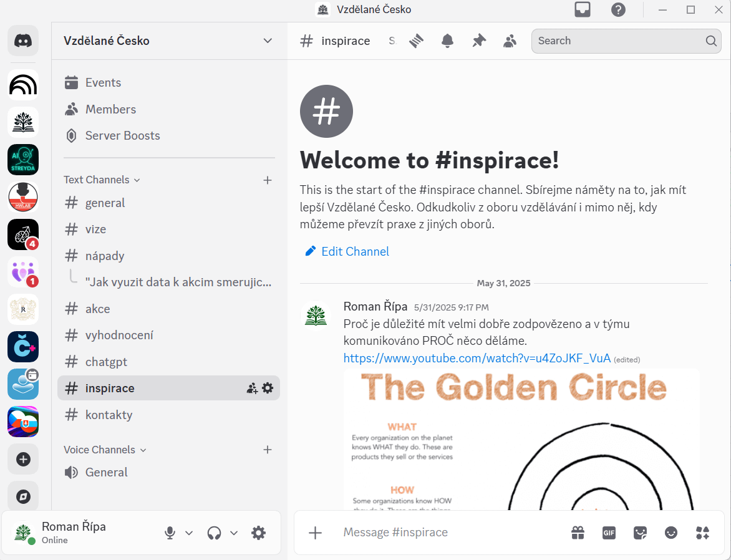Click the message timestamp 5/31/2025 9:17 PM
This screenshot has height=560, width=731.
tap(452, 307)
